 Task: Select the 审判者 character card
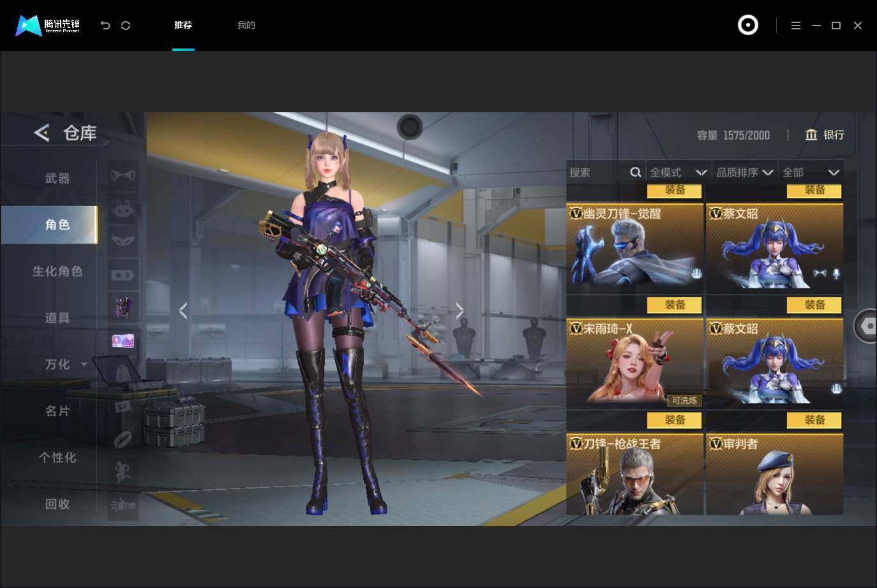(774, 474)
